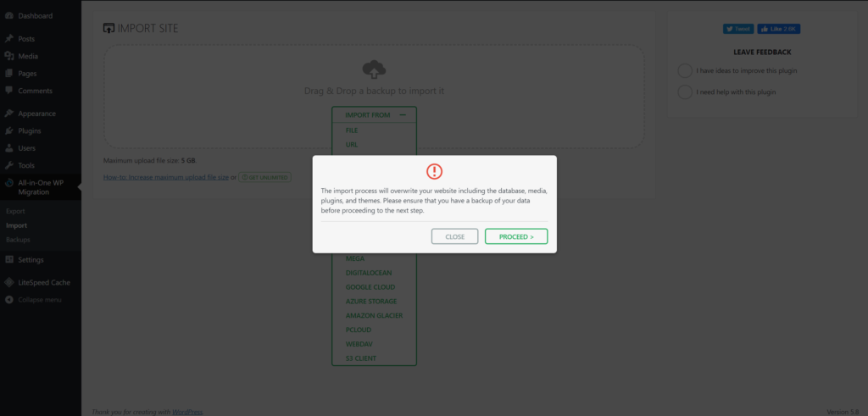Screen dimensions: 868x416
Task: Go to the Backups submenu
Action: pyautogui.click(x=19, y=240)
